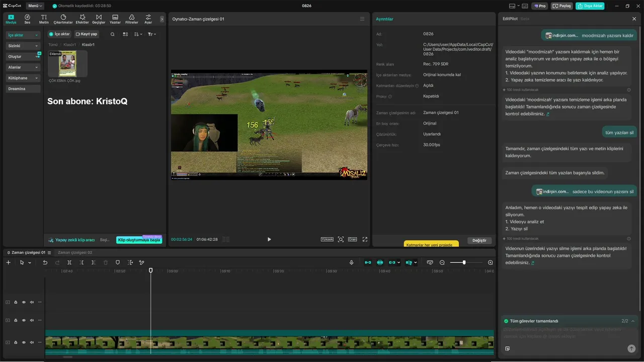Click Klip oluşturmaya başla button
644x362 pixels.
click(x=139, y=240)
